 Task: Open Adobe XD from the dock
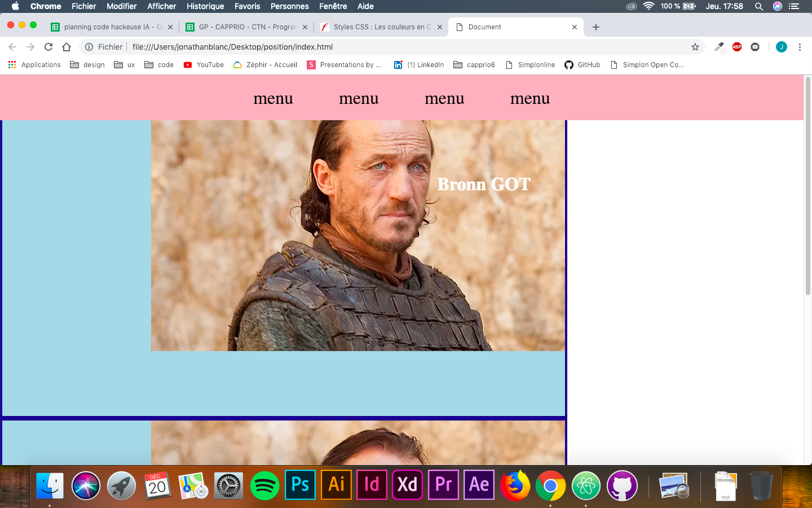point(407,484)
